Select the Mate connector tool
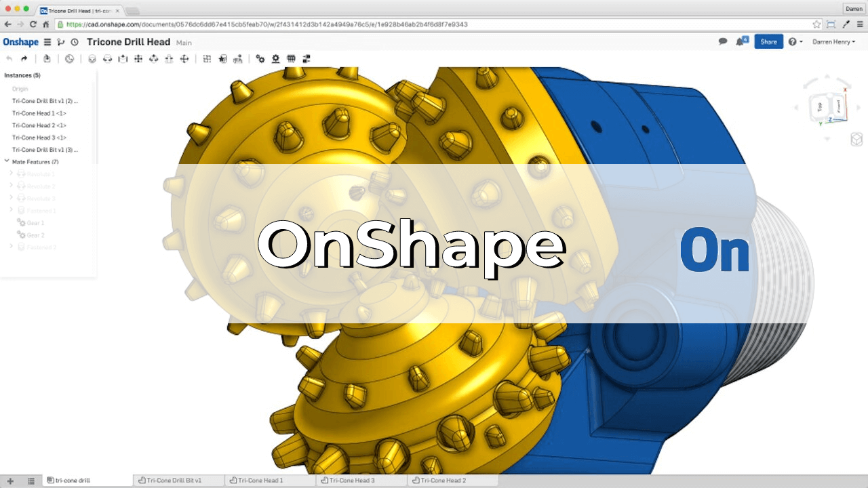The width and height of the screenshot is (868, 488). (x=222, y=59)
